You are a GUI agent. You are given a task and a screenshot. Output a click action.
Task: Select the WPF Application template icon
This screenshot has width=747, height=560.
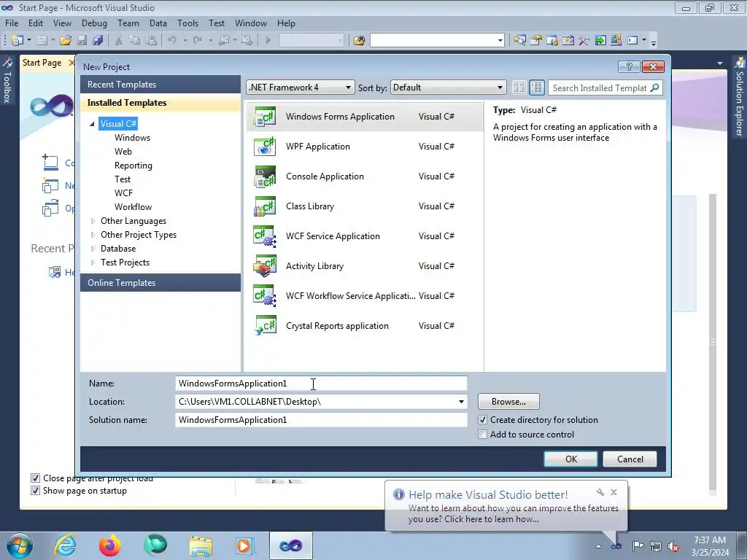(x=265, y=147)
